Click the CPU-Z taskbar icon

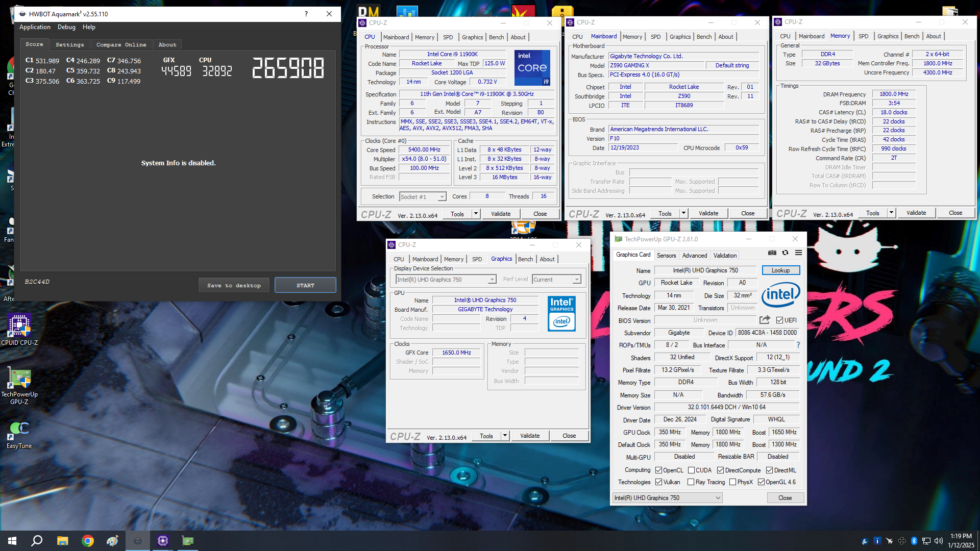(x=163, y=541)
